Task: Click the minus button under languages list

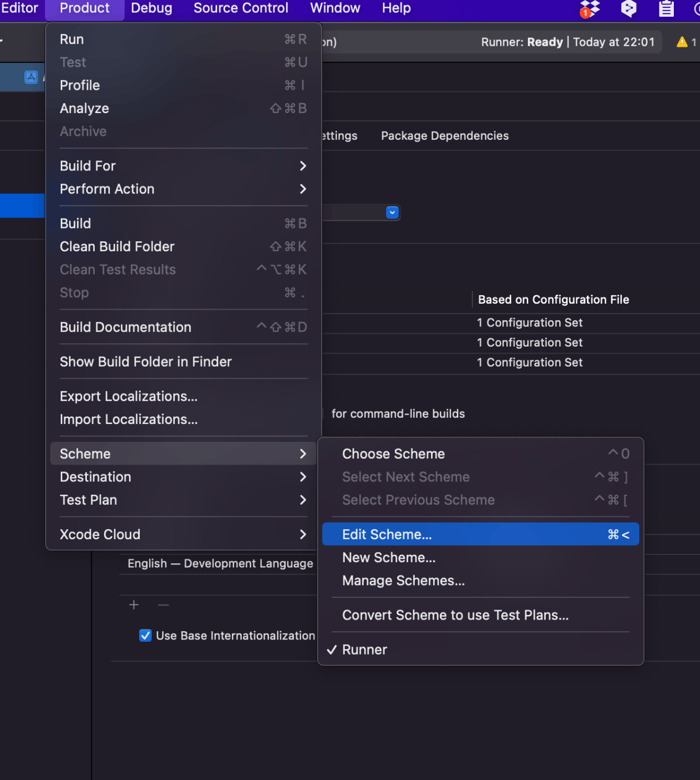Action: [x=163, y=604]
